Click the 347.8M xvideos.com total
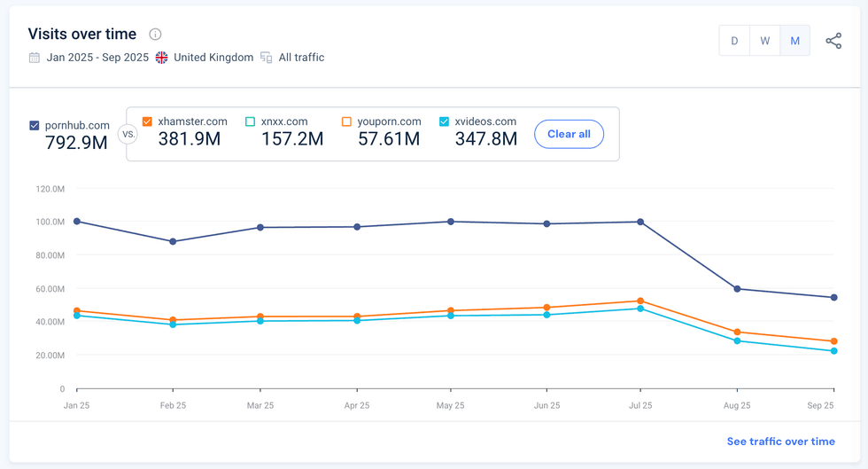The height and width of the screenshot is (469, 868). pos(486,139)
